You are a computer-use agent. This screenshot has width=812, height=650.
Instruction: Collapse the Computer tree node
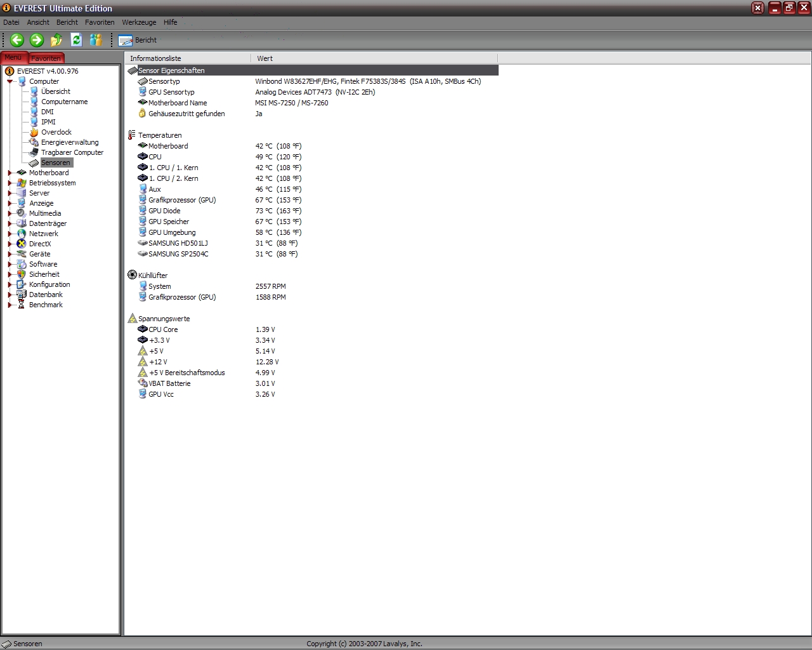[10, 81]
